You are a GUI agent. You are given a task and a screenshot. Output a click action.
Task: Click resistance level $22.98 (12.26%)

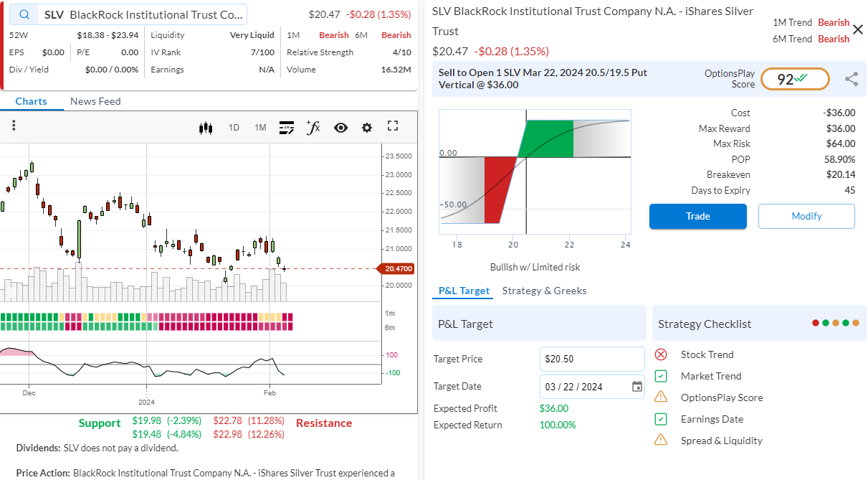point(249,434)
